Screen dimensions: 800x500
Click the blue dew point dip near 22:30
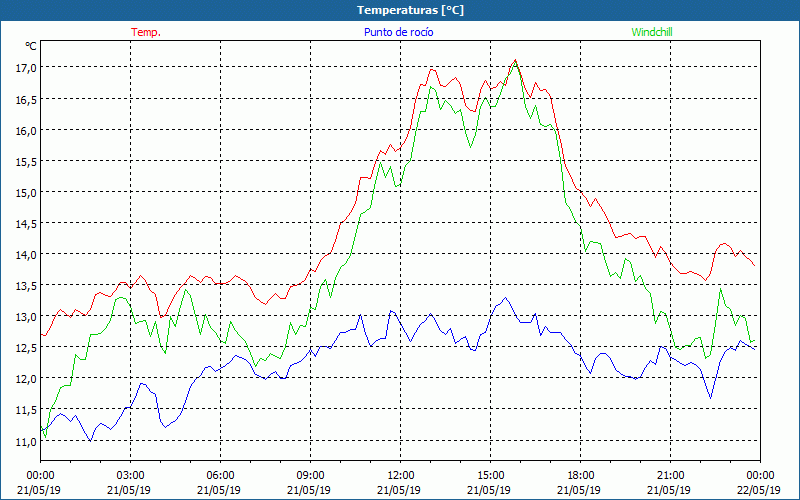pyautogui.click(x=710, y=397)
